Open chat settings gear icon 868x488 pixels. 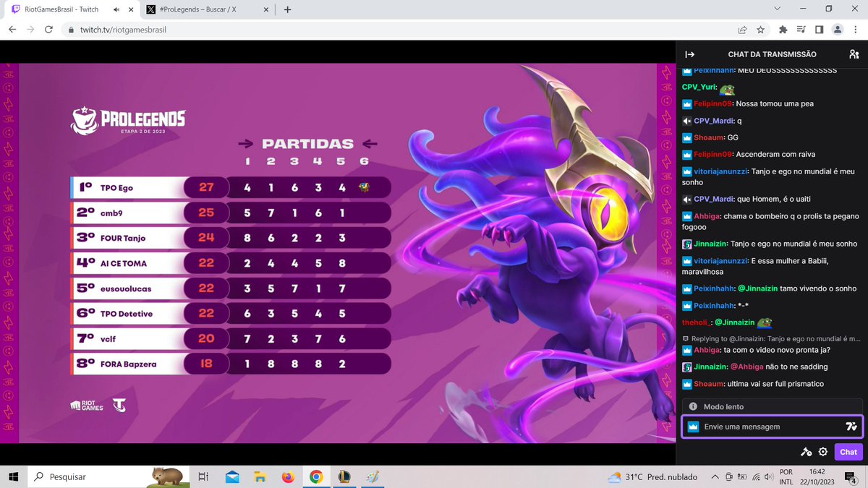pos(823,452)
